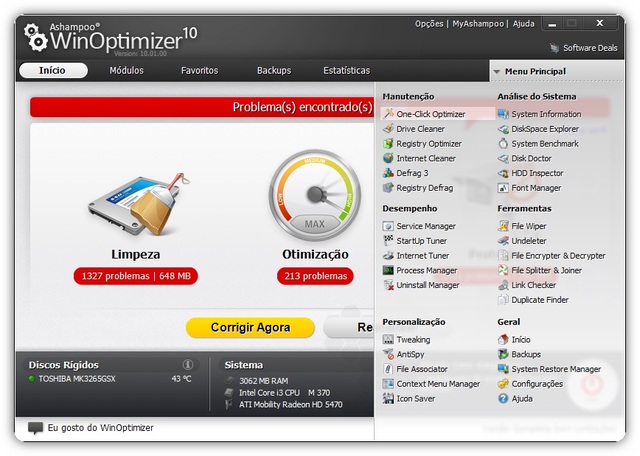Open the Módulos tab
640x456 pixels.
point(127,70)
